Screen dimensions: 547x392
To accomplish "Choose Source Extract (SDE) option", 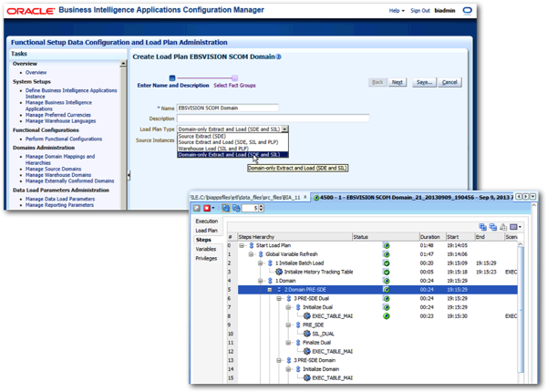I will tap(233, 136).
